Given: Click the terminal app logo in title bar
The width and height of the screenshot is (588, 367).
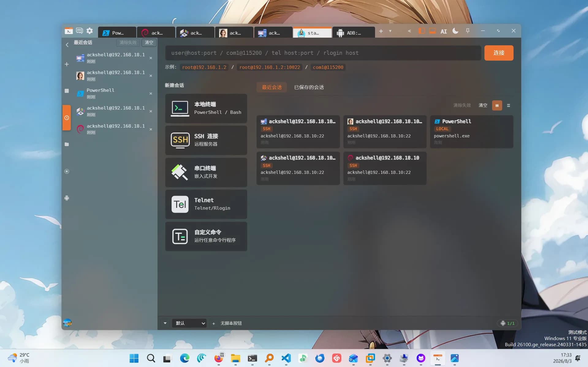Looking at the screenshot, I should tap(69, 31).
